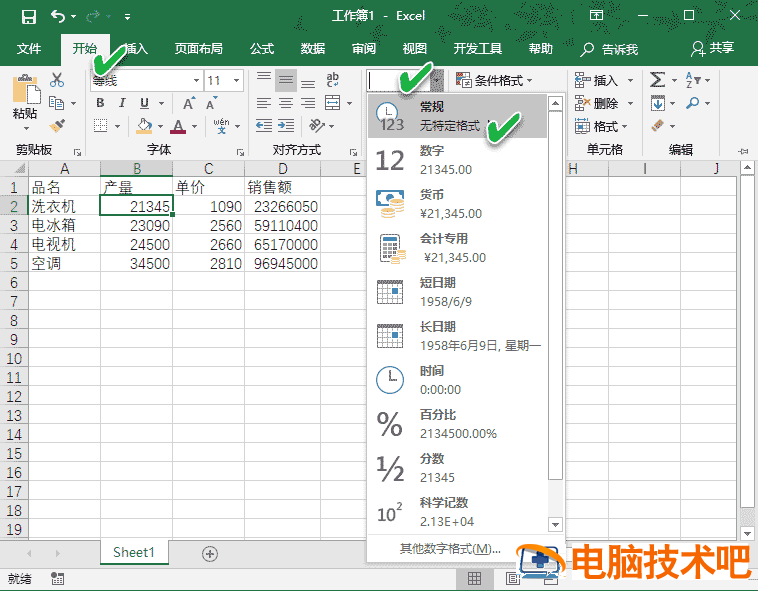
Task: Switch to the 视图 view tab
Action: coord(415,49)
